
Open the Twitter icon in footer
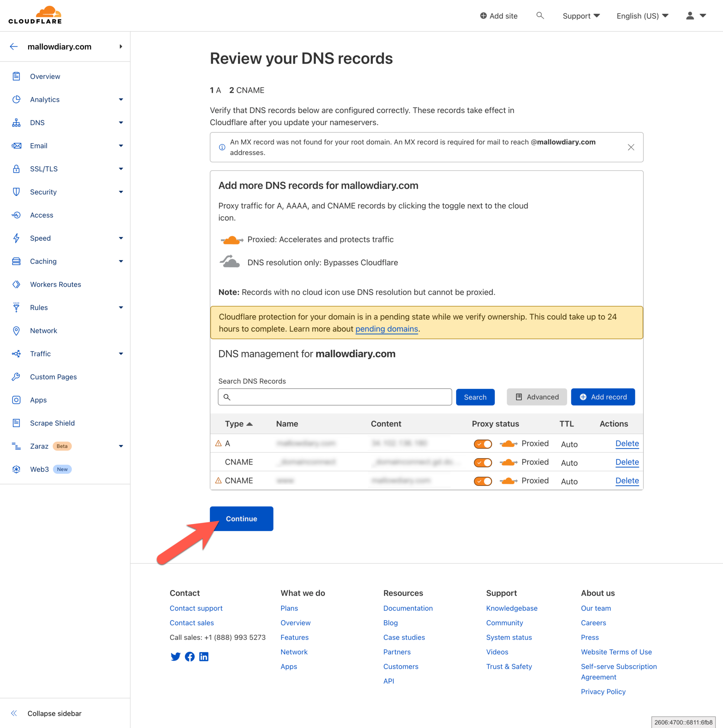pyautogui.click(x=176, y=657)
